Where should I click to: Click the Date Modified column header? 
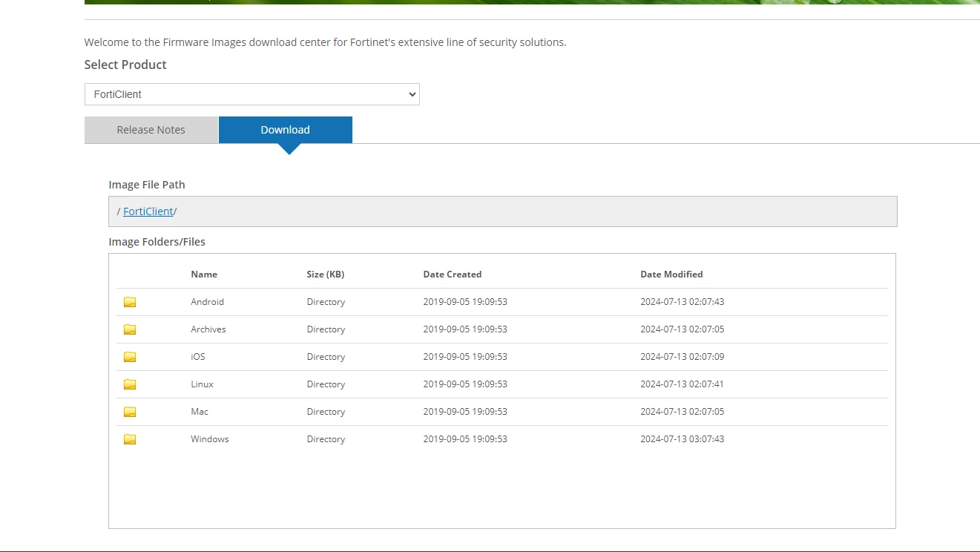coord(671,275)
